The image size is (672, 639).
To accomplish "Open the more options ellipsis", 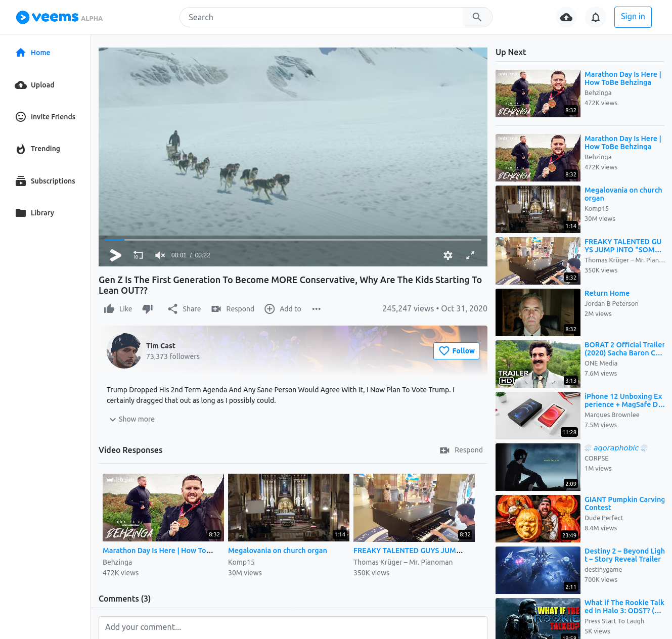I will [x=317, y=309].
